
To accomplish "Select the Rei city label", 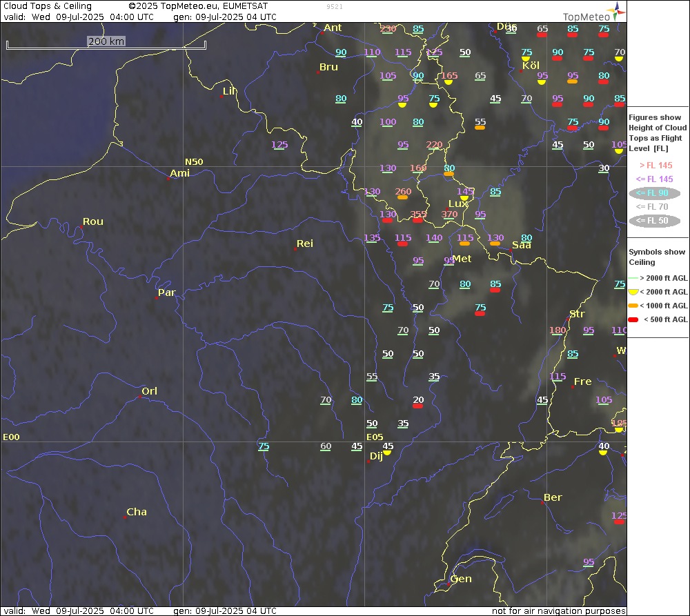I will (305, 244).
